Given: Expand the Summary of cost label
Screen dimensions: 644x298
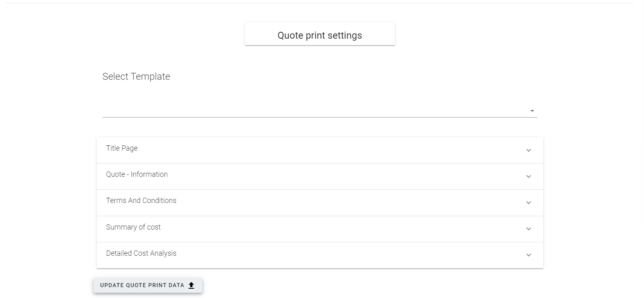Looking at the screenshot, I should coord(133,227).
